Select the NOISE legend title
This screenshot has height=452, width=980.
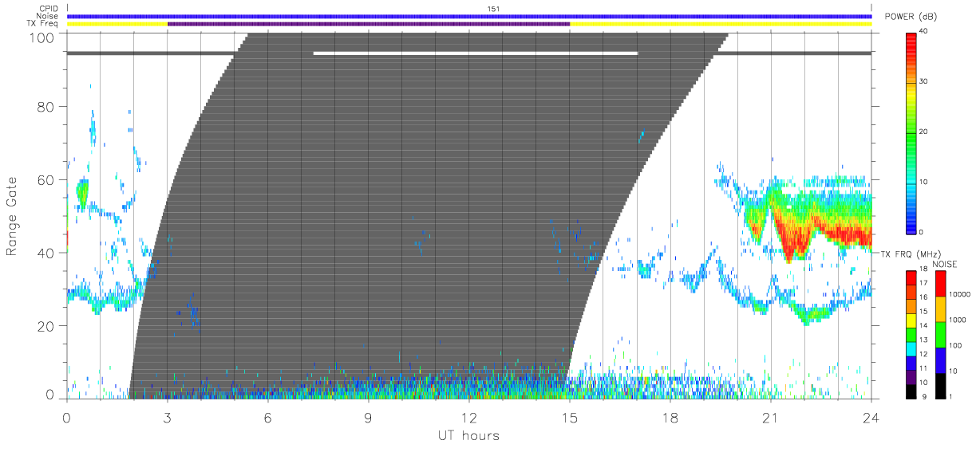[x=944, y=264]
